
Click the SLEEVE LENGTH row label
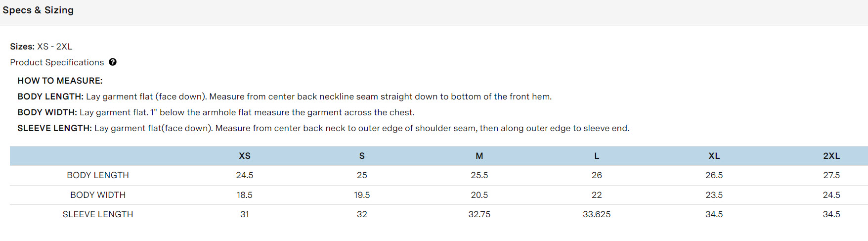98,214
